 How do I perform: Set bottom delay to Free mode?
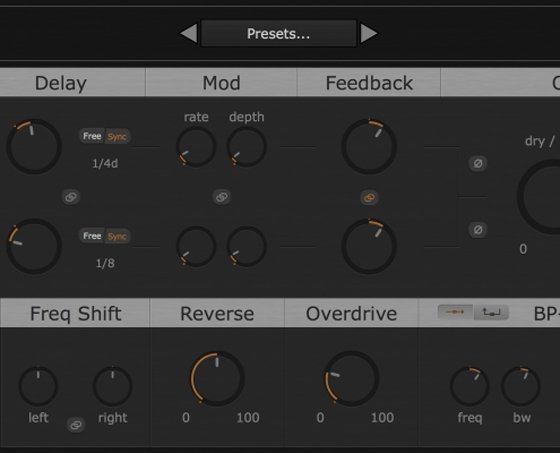[92, 236]
